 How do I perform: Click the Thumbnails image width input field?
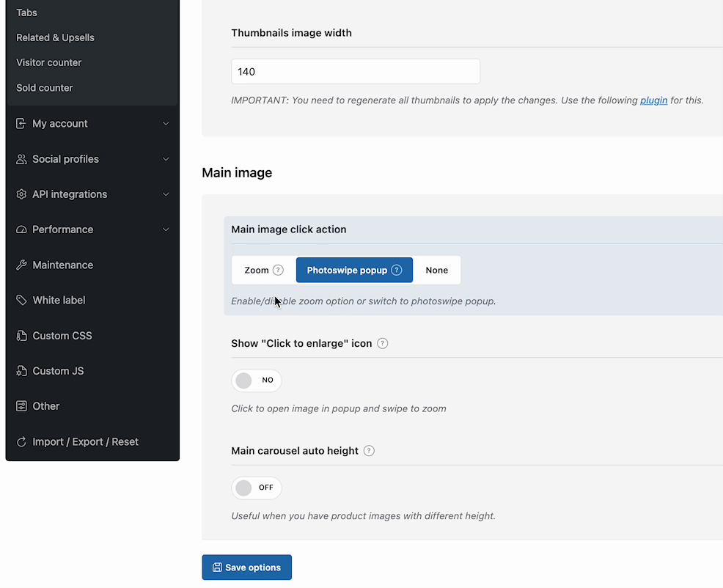tap(355, 72)
